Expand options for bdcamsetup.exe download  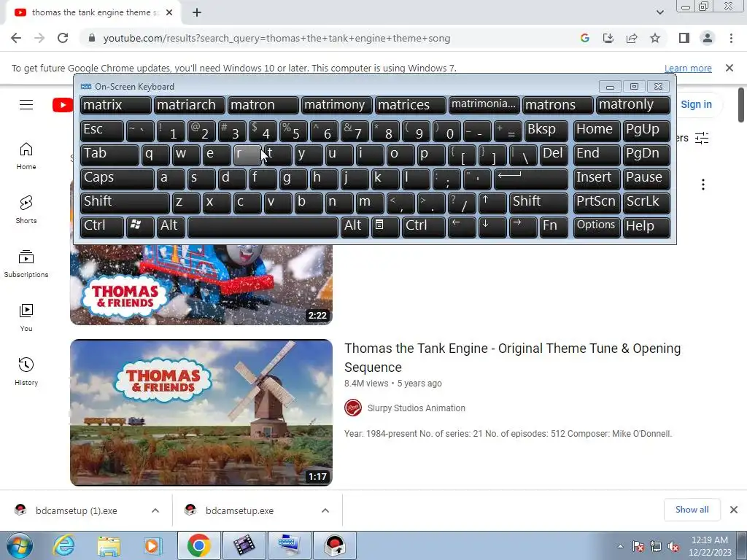click(325, 510)
